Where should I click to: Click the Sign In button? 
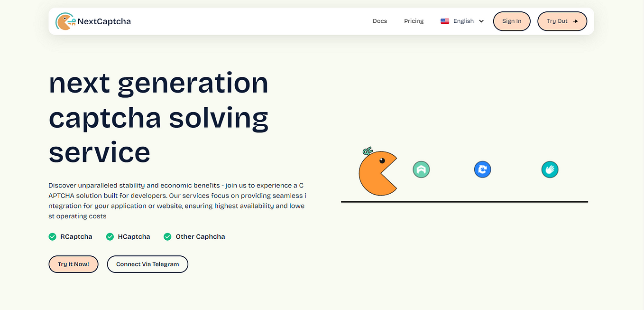click(512, 21)
